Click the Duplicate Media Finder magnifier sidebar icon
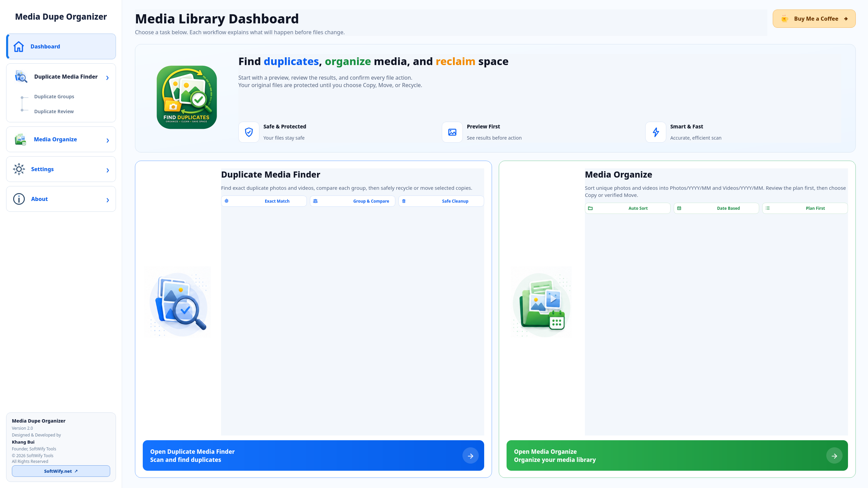Screen dimensions: 868x488 (21, 77)
